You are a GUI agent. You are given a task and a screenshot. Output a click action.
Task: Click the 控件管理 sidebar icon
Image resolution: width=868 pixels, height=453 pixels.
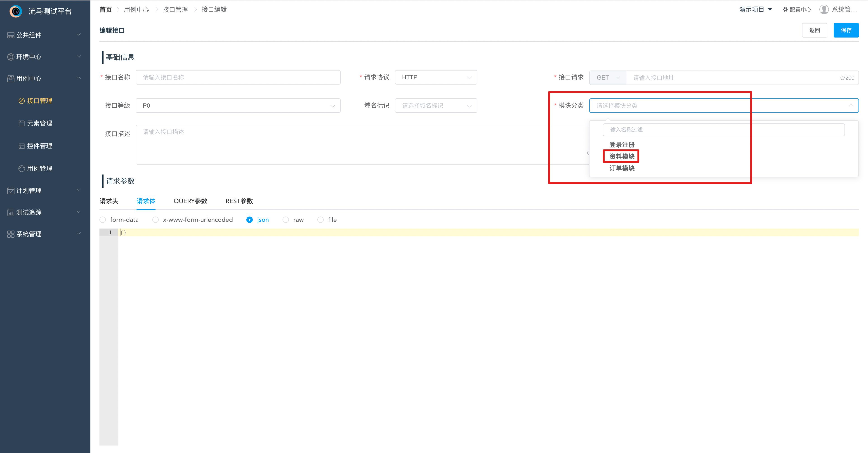pos(21,146)
